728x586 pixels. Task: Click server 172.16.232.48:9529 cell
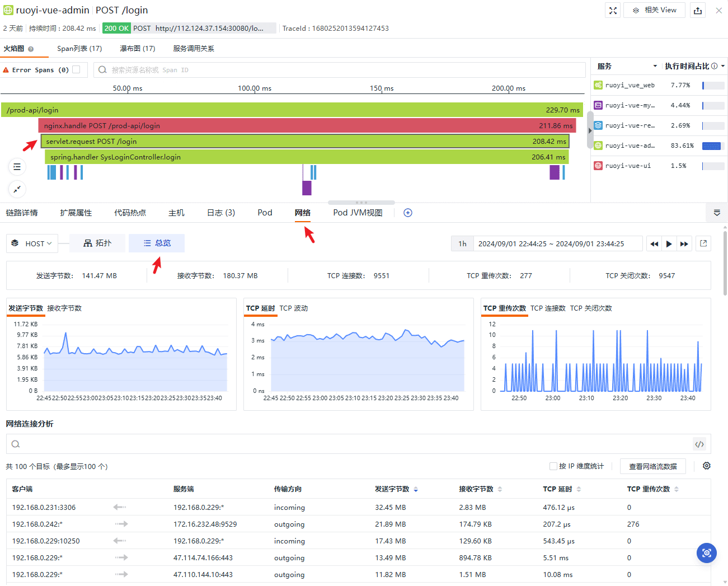pyautogui.click(x=205, y=524)
